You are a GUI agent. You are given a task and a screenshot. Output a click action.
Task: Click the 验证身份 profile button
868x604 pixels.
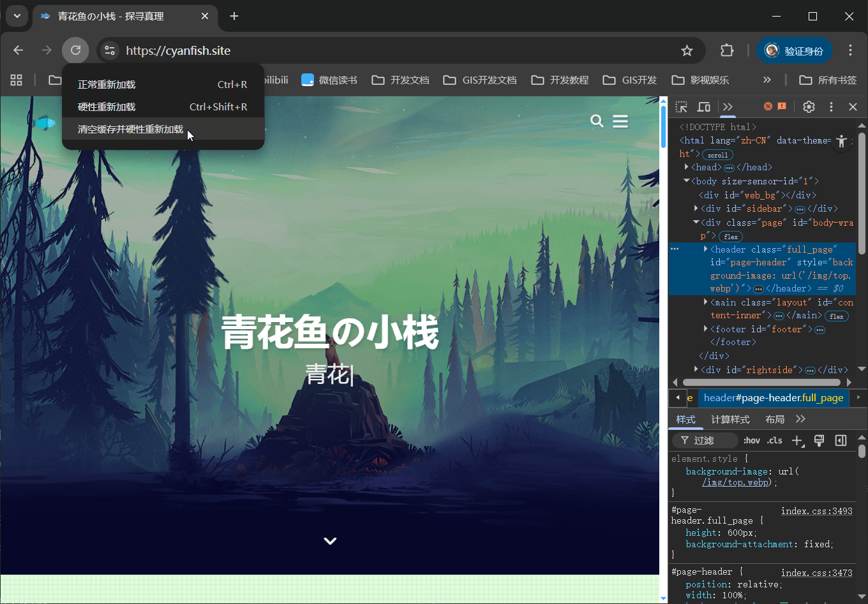pyautogui.click(x=795, y=50)
